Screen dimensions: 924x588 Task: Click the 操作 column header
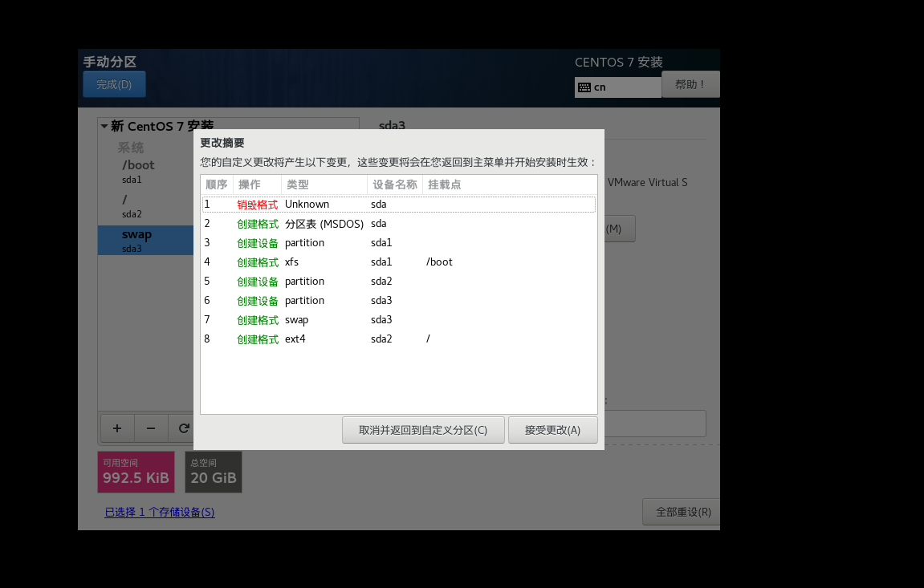pos(257,185)
